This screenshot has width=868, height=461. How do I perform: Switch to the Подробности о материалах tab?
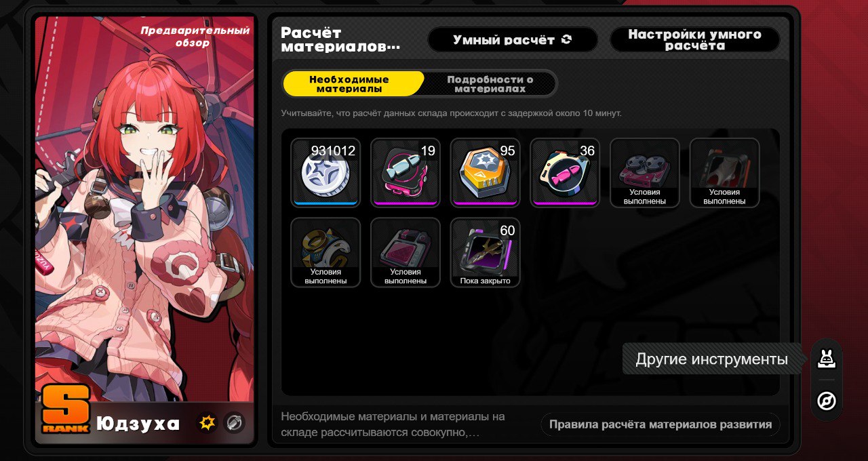click(490, 83)
